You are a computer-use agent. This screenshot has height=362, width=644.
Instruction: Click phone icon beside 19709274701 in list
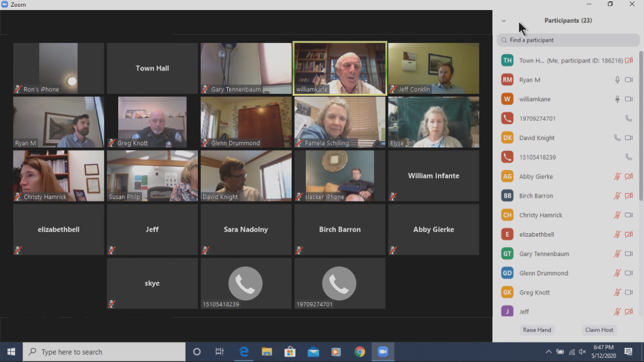tap(629, 118)
